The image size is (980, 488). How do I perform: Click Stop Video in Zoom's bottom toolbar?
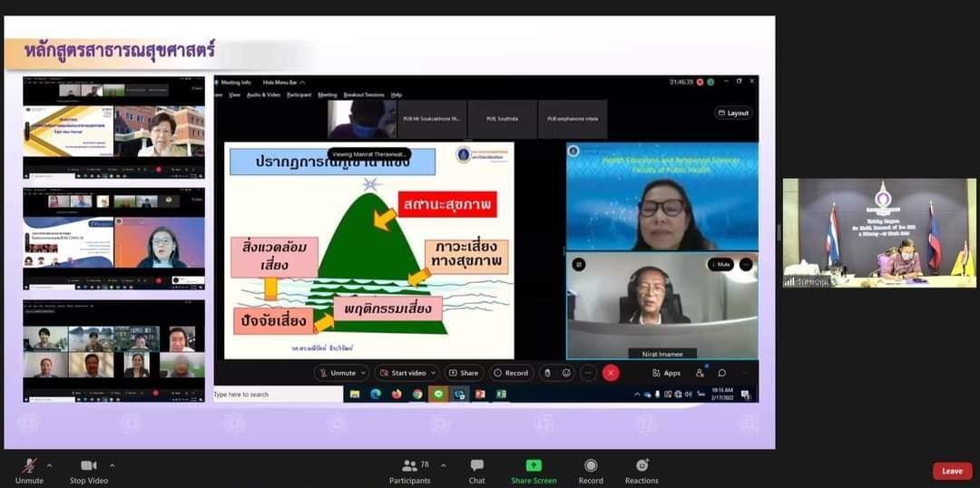click(89, 471)
